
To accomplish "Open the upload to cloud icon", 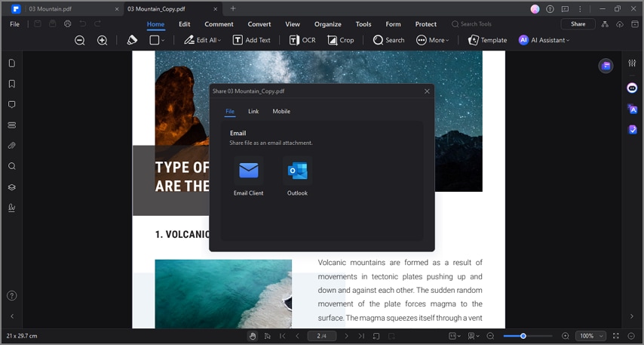I will click(x=620, y=24).
